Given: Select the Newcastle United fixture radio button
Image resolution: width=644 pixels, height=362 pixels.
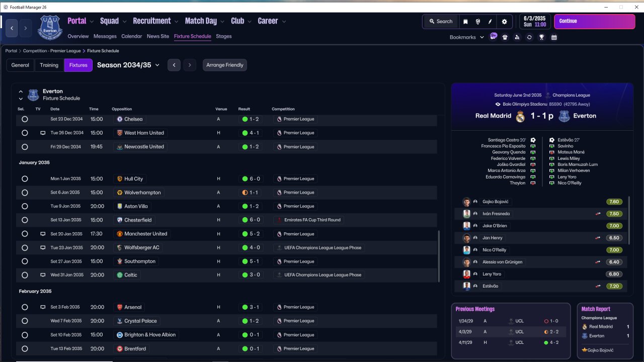Looking at the screenshot, I should coord(25,147).
